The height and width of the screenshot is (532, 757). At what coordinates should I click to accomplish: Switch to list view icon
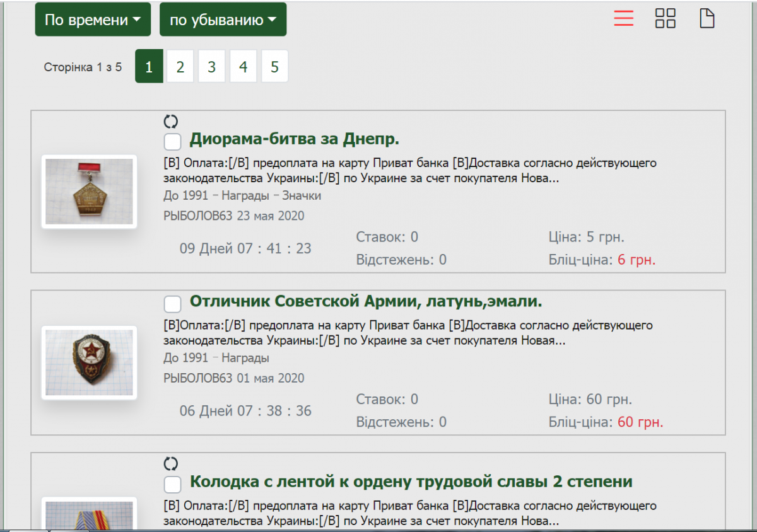(623, 18)
